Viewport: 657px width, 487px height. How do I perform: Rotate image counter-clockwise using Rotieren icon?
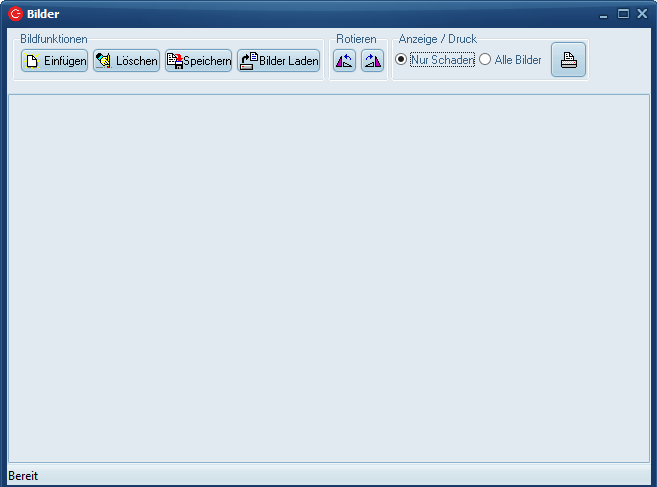(x=344, y=61)
